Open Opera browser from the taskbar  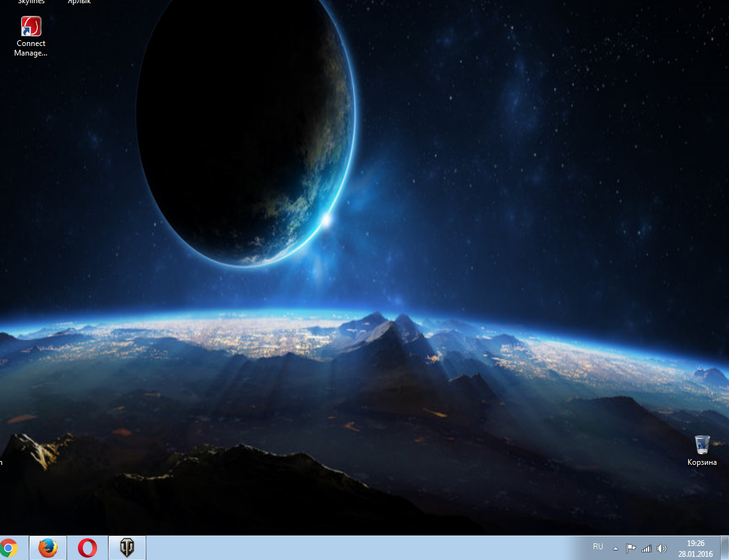tap(88, 548)
